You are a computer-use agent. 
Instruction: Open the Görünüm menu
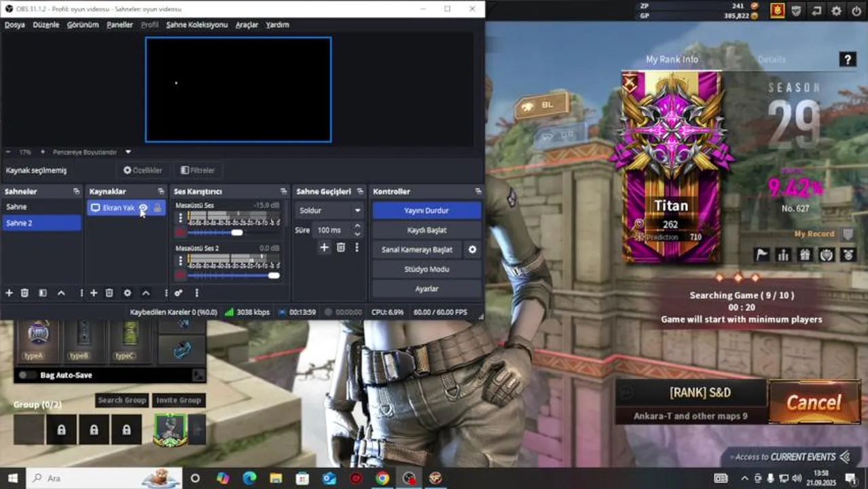point(83,24)
